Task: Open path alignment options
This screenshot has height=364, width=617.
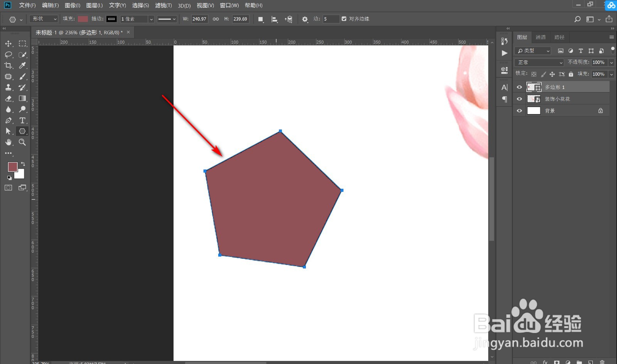Action: point(275,19)
